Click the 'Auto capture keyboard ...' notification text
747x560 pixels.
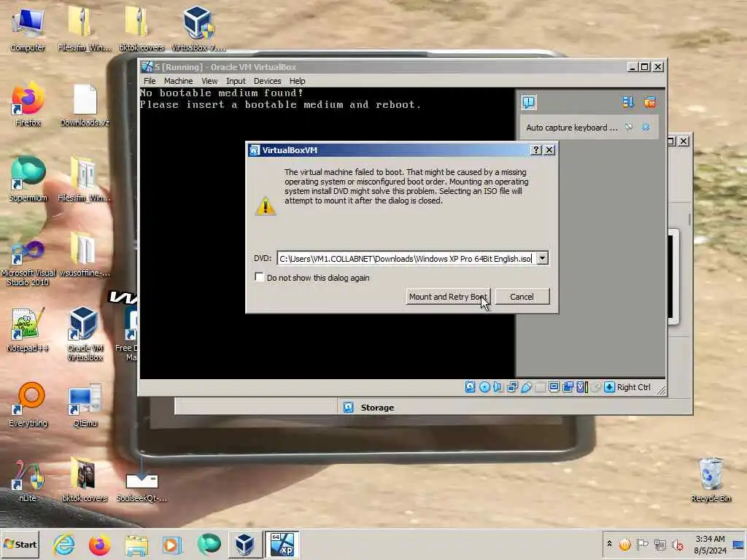click(572, 128)
